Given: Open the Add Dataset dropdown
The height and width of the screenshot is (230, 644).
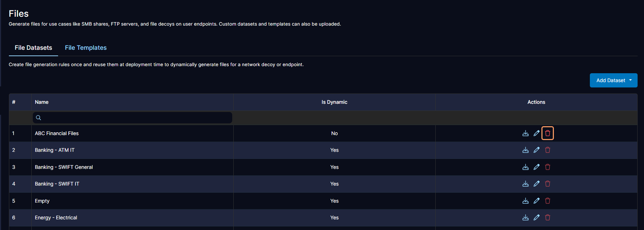Looking at the screenshot, I should tap(613, 80).
